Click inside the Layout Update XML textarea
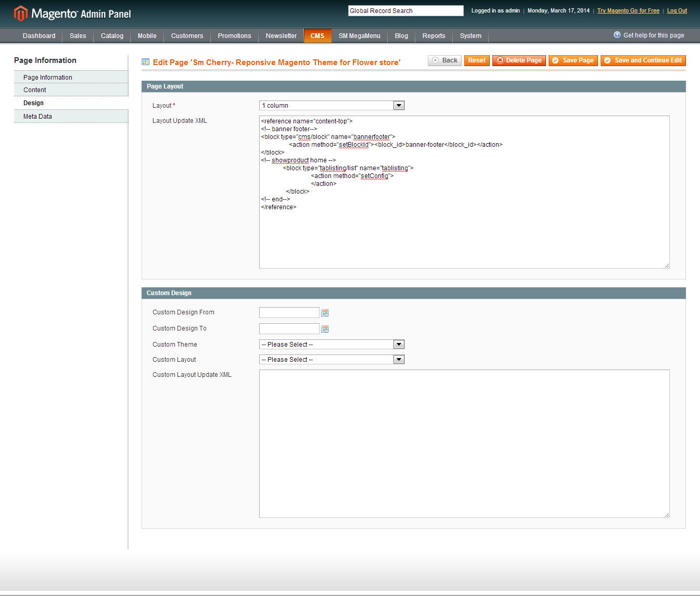This screenshot has height=596, width=700. (x=464, y=192)
